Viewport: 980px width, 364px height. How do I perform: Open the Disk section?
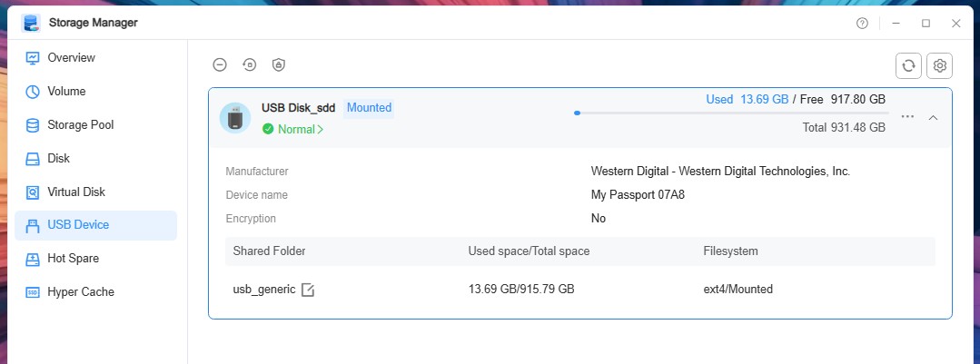pos(95,159)
